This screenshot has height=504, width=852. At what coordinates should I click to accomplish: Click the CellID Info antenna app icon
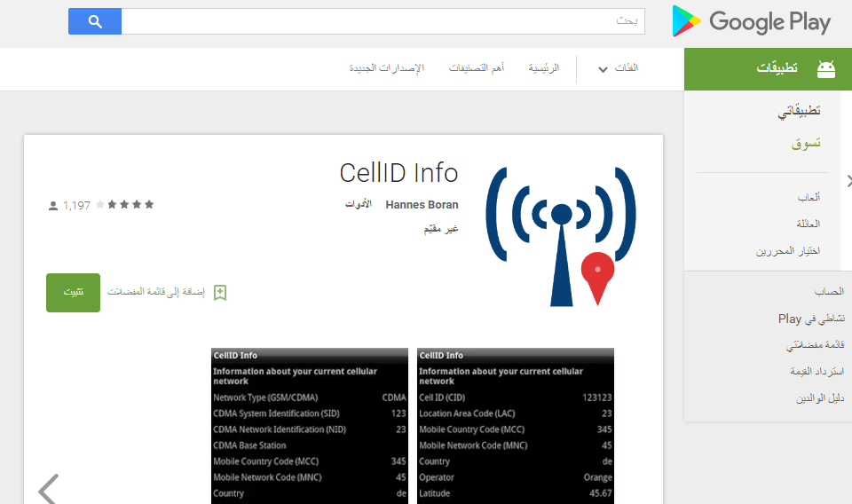[x=561, y=236]
